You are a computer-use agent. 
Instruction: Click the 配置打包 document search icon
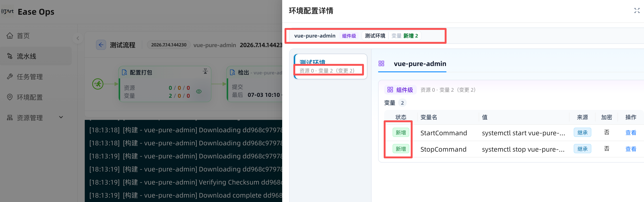[124, 73]
